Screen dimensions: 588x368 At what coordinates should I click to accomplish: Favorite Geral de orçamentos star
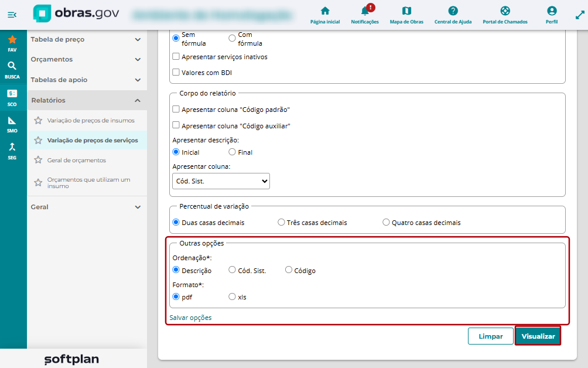(38, 160)
